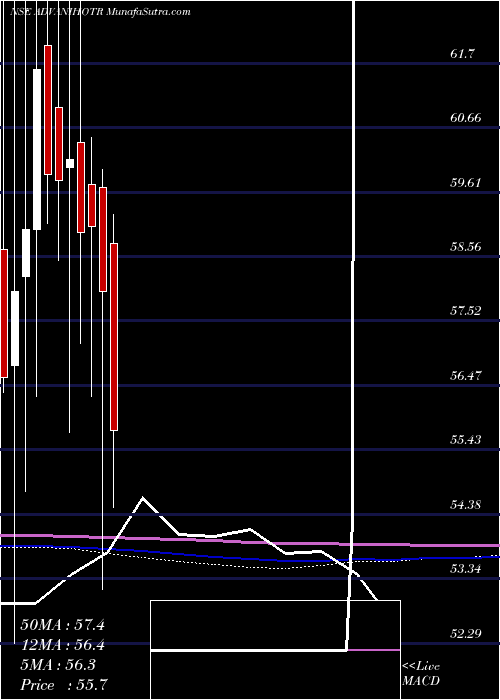Click the <<Live MACD label
The image size is (500, 700).
pos(421,673)
